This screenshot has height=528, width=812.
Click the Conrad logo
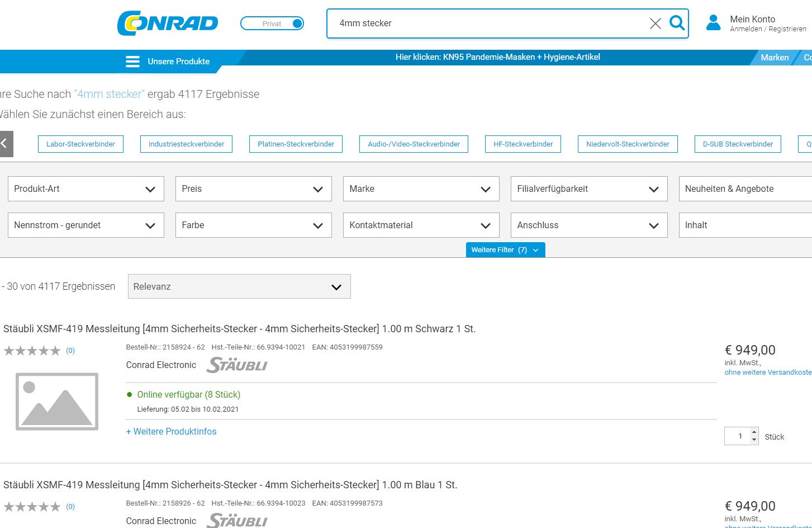168,23
